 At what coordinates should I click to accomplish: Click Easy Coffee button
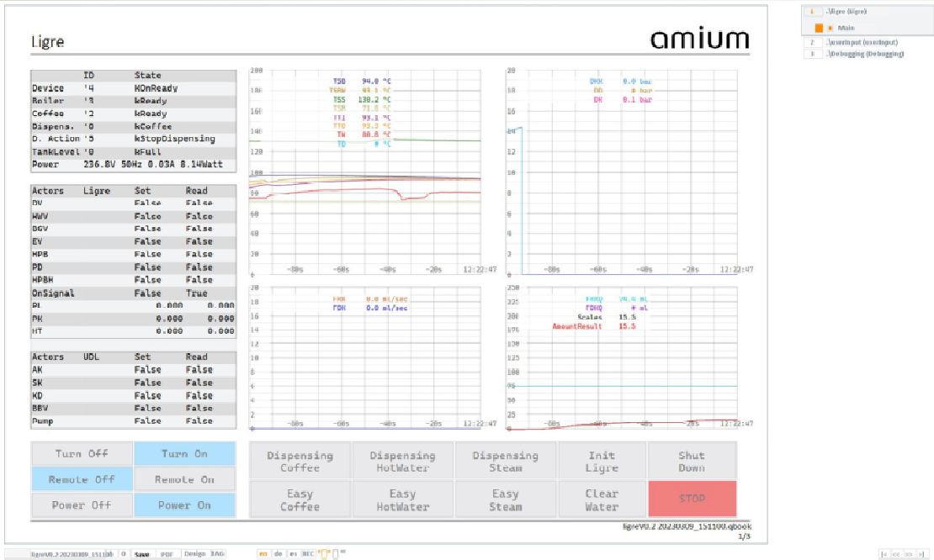pyautogui.click(x=300, y=499)
